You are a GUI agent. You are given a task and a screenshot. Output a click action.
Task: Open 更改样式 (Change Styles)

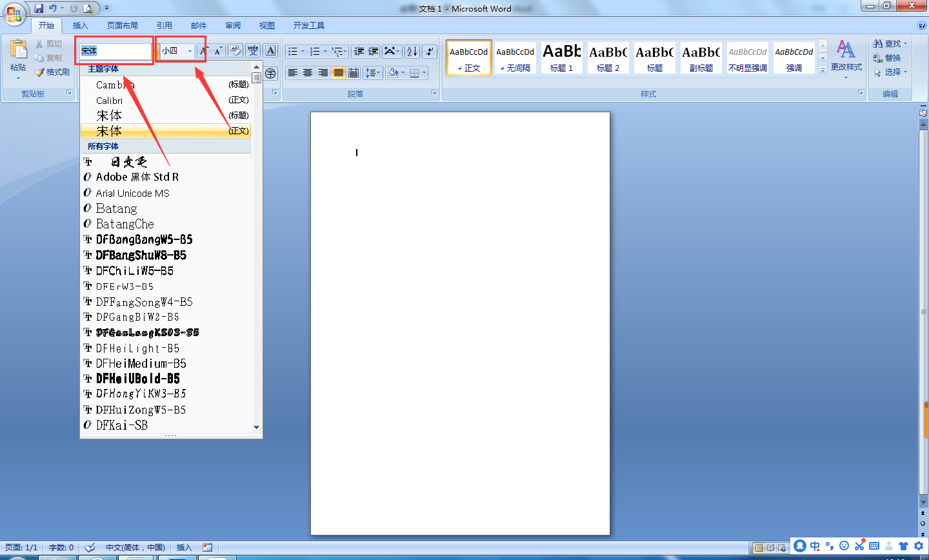coord(846,58)
